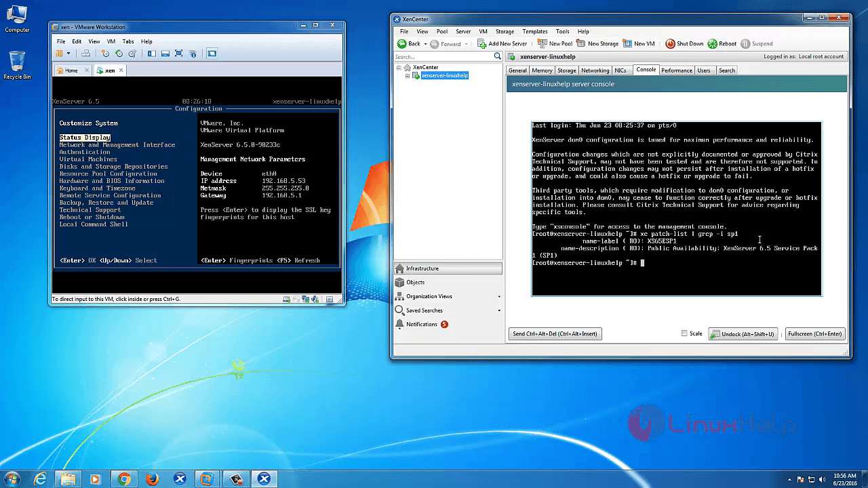This screenshot has width=868, height=488.
Task: Expand xenserver-linuxhelp tree node
Action: pyautogui.click(x=408, y=75)
